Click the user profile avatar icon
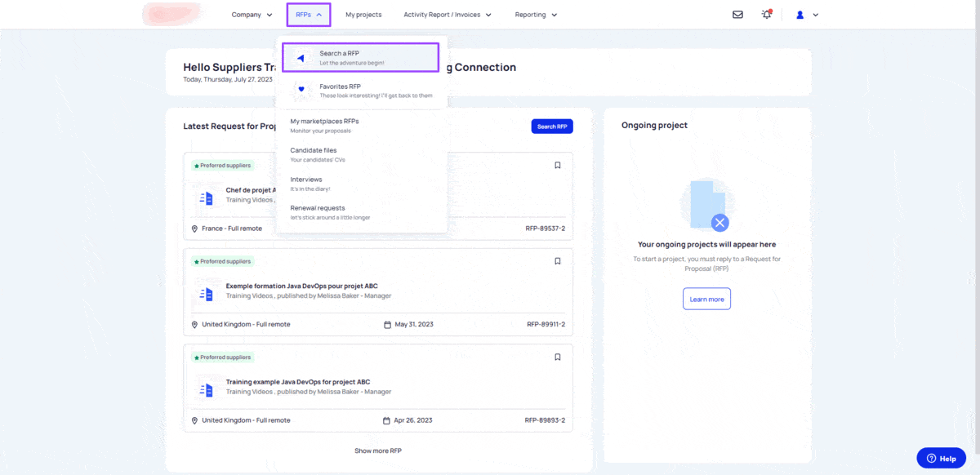Image resolution: width=980 pixels, height=475 pixels. (800, 15)
